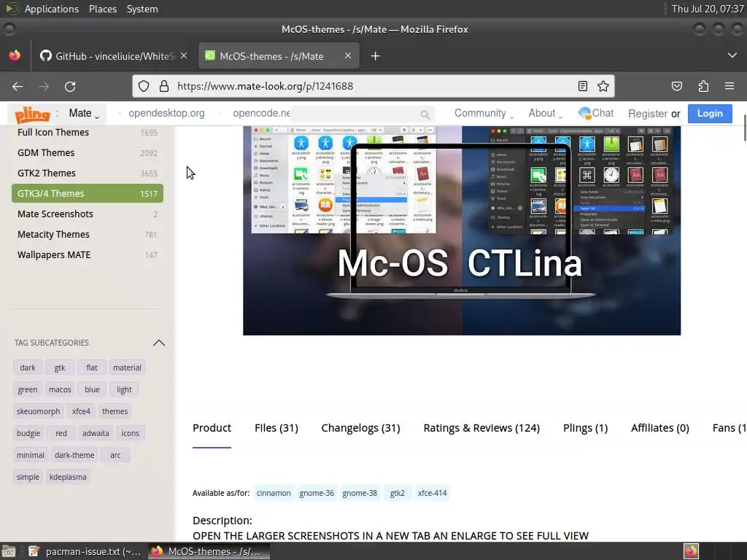Reload the page with the refresh icon

(70, 86)
